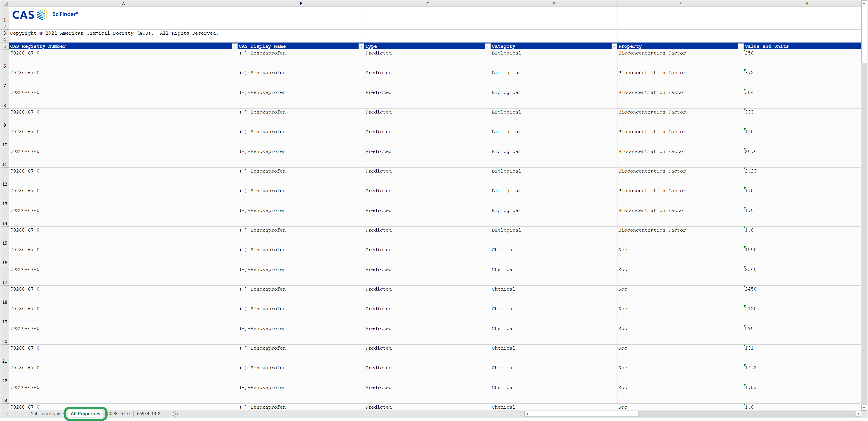The height and width of the screenshot is (421, 868).
Task: Open the CAS Display Name filter dropdown
Action: click(x=361, y=46)
